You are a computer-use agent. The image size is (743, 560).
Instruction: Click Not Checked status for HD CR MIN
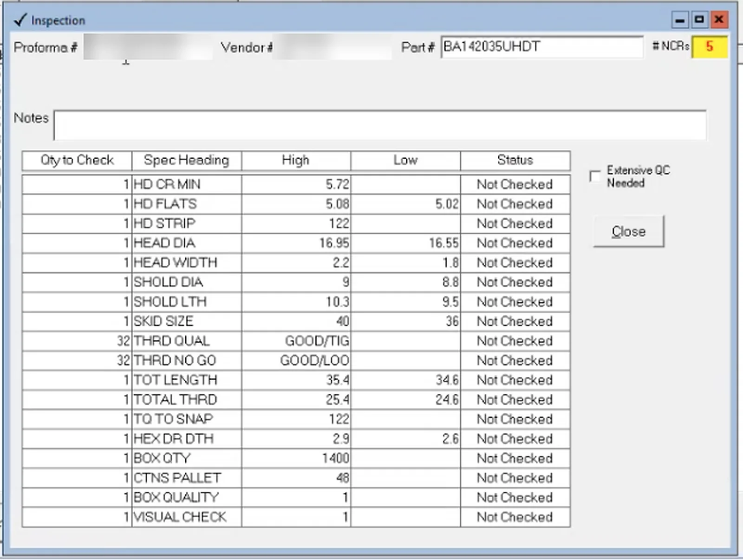[515, 184]
